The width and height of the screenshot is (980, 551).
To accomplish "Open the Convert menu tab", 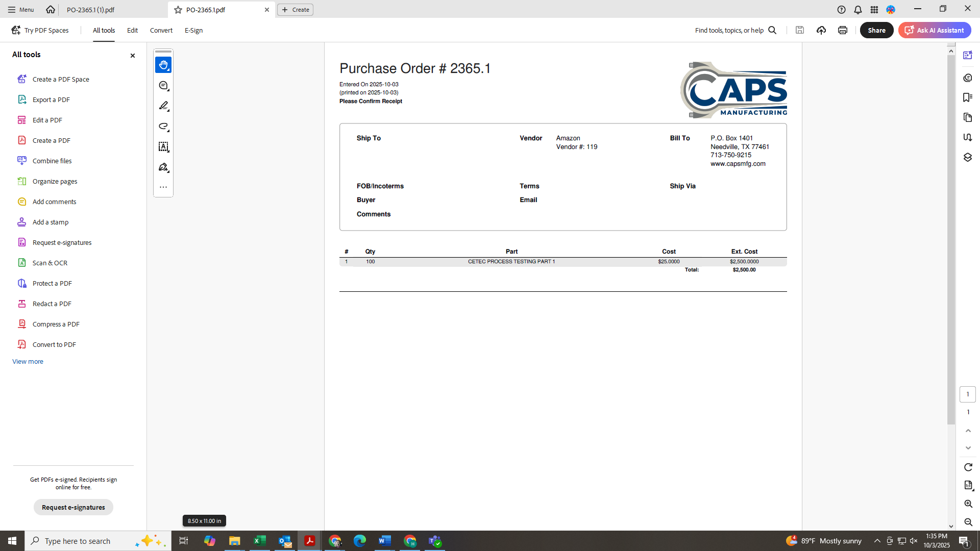I will [161, 30].
